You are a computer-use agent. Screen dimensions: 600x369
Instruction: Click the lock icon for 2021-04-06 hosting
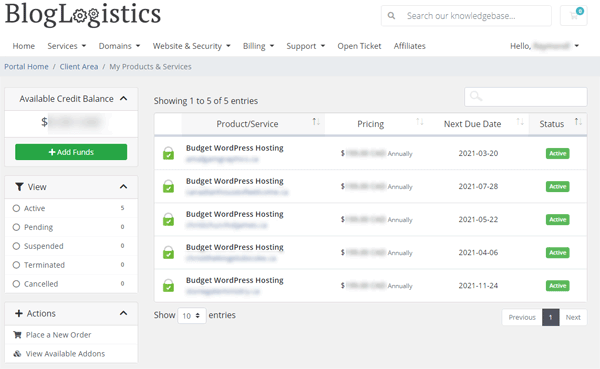pos(168,253)
